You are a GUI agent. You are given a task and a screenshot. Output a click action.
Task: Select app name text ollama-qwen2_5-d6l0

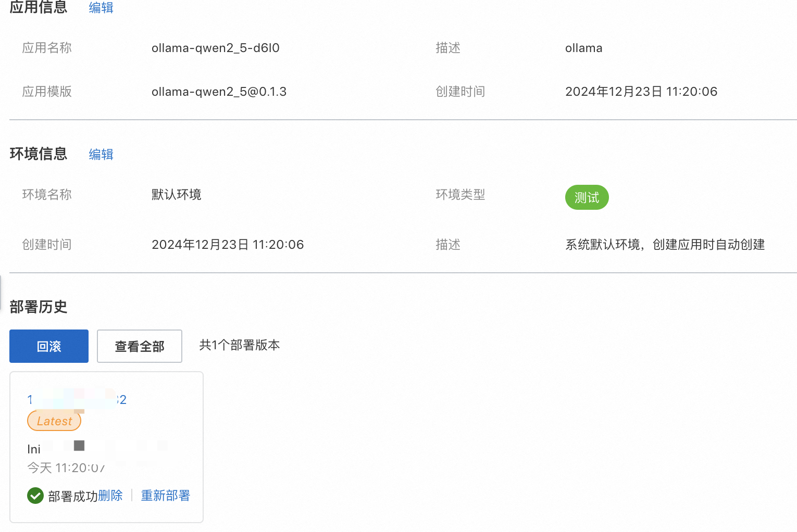point(216,48)
